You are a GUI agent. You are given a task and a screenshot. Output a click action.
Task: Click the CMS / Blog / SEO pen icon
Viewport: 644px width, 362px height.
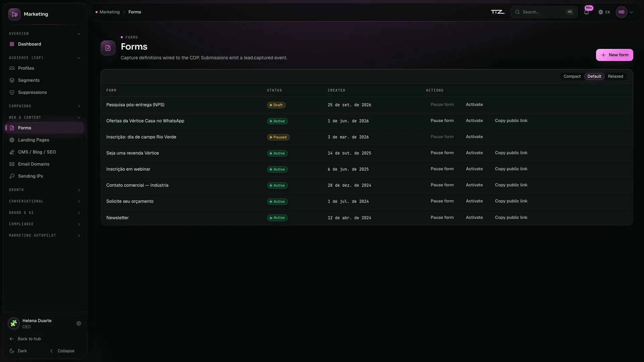tap(12, 152)
